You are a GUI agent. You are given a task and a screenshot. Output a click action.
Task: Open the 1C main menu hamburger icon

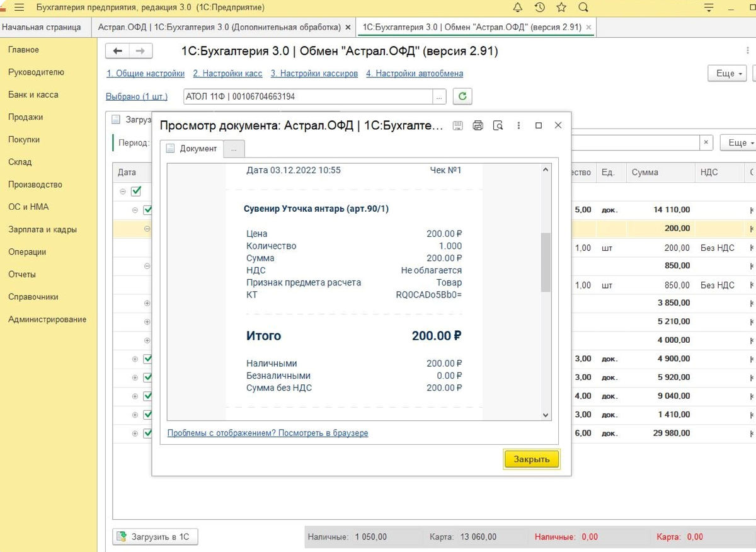point(18,8)
